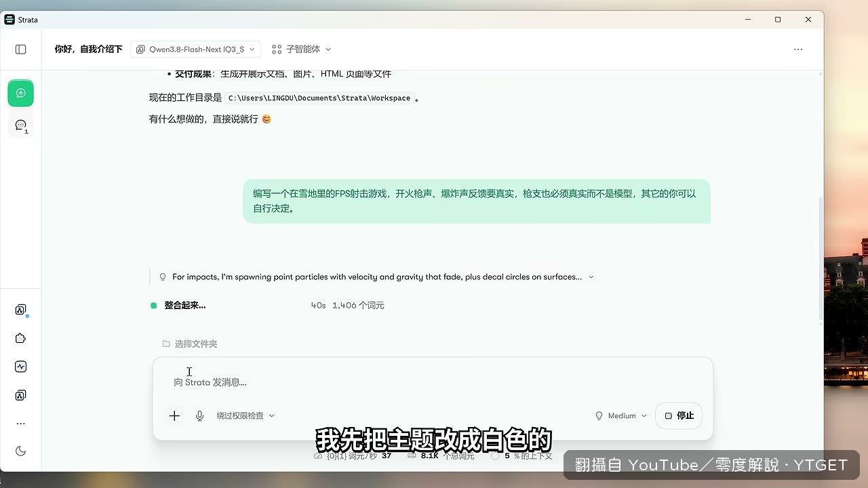This screenshot has height=488, width=868.
Task: Click the 1,406 个词元 token count
Action: (358, 306)
